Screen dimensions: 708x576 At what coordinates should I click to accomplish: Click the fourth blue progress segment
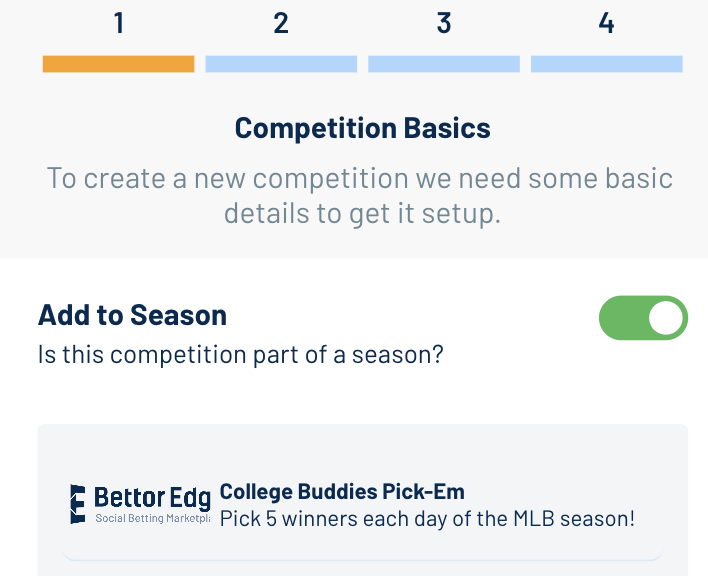(606, 64)
